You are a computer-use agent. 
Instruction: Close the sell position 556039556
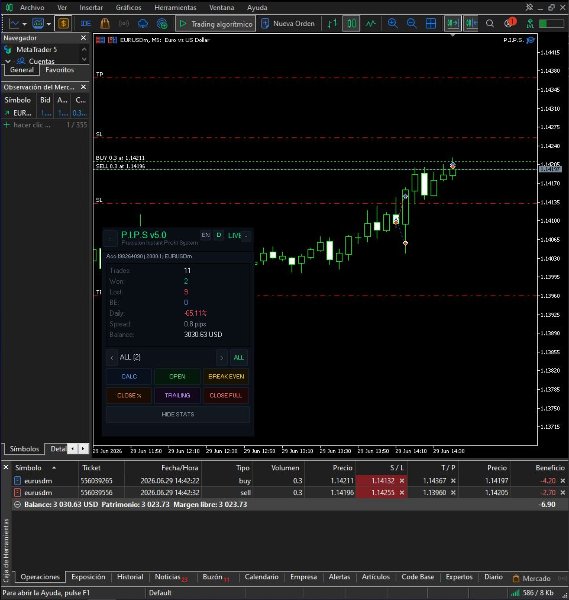point(562,493)
